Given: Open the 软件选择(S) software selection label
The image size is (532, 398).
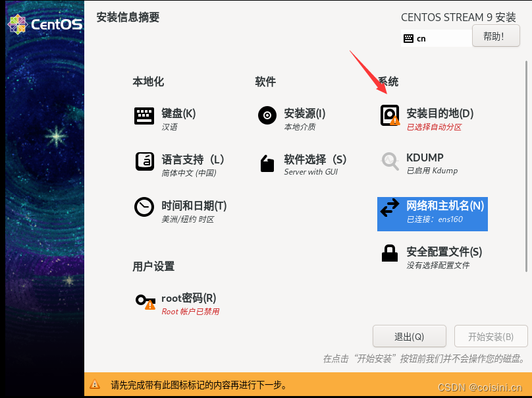Looking at the screenshot, I should point(315,159).
